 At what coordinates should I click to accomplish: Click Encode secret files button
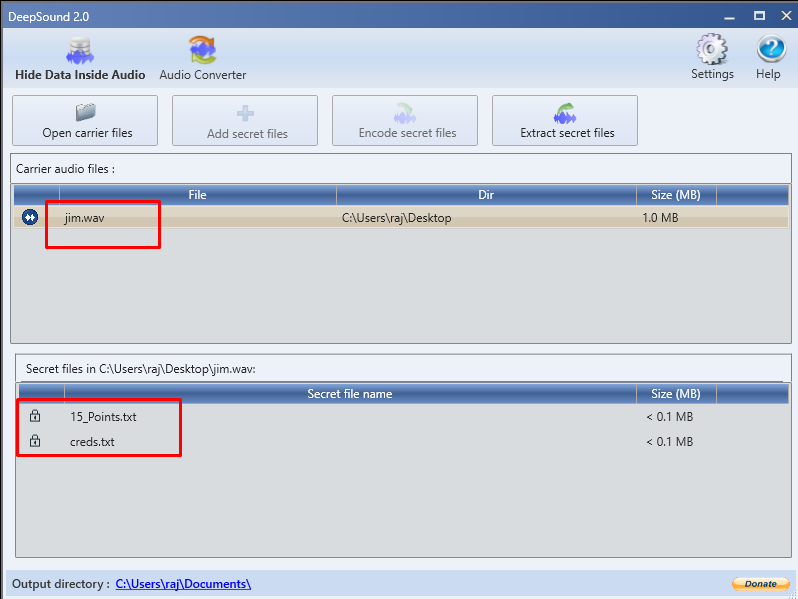pos(405,121)
